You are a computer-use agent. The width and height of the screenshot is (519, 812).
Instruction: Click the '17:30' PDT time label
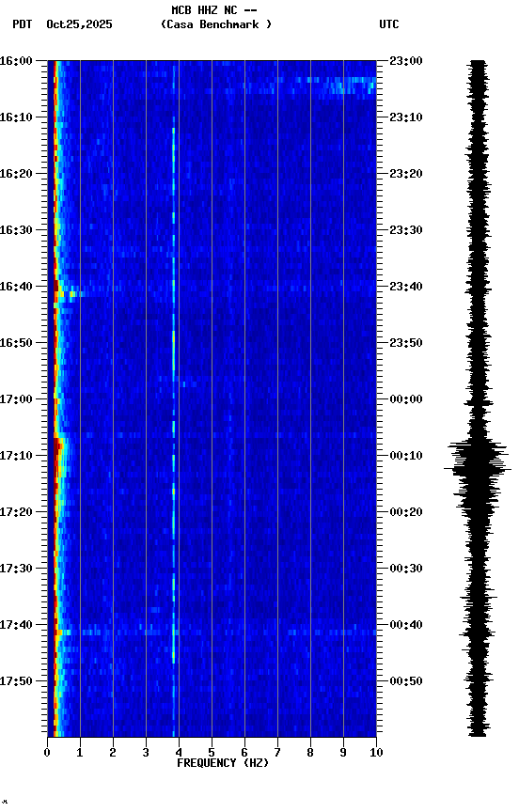[x=16, y=569]
